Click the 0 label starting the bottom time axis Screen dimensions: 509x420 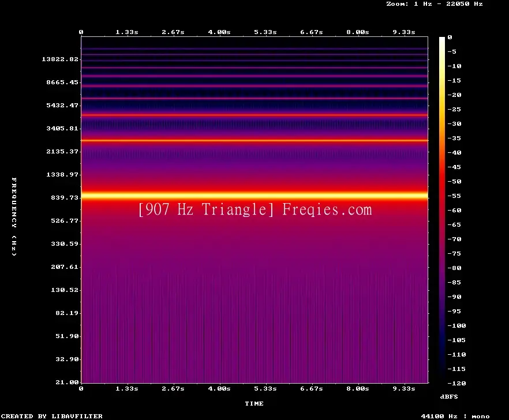81,388
